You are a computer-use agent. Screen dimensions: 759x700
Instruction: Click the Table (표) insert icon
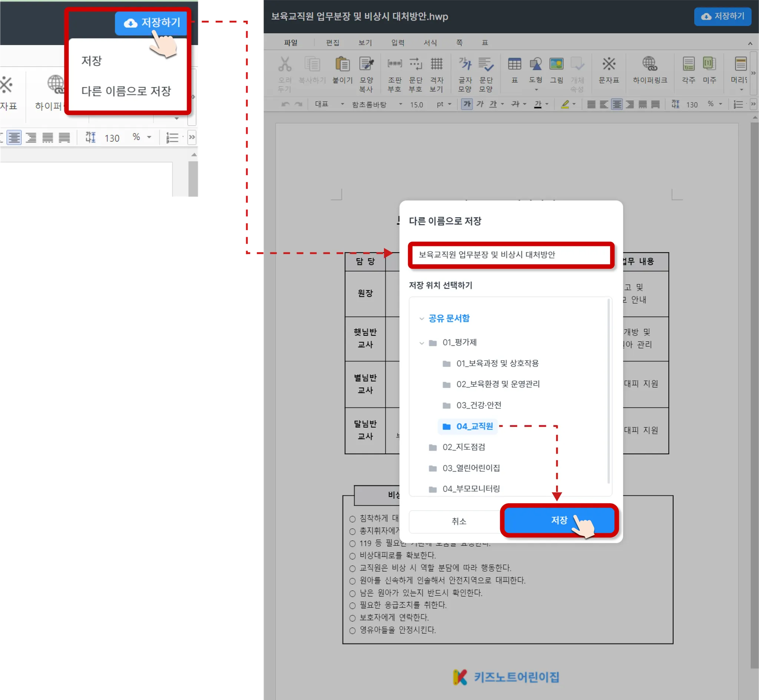coord(514,64)
